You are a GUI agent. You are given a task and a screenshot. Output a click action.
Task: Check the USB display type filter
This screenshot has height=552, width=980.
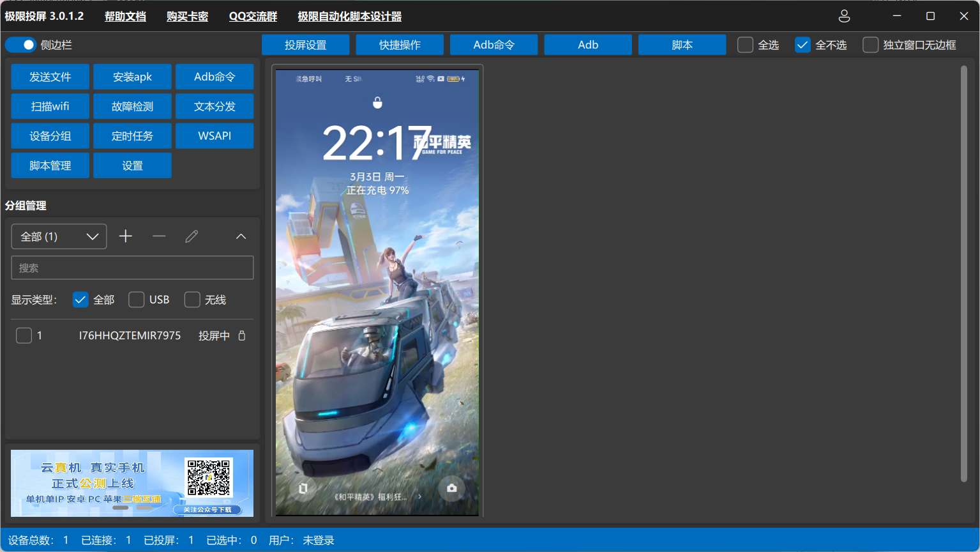point(136,300)
